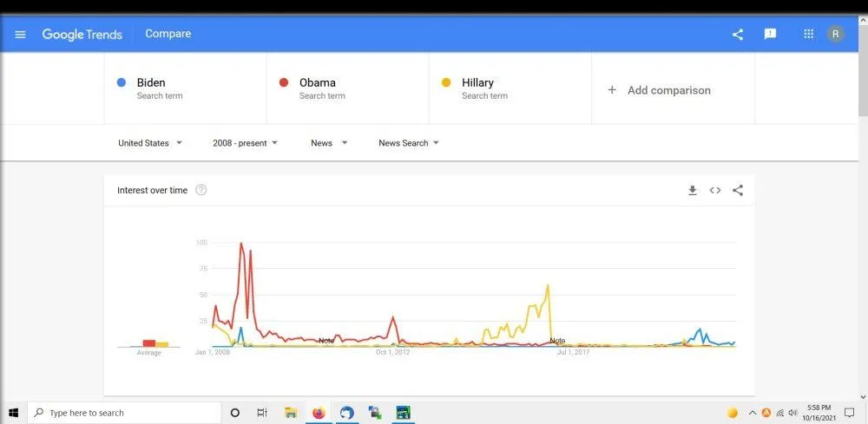868x424 pixels.
Task: Click the Windows search box
Action: point(124,413)
